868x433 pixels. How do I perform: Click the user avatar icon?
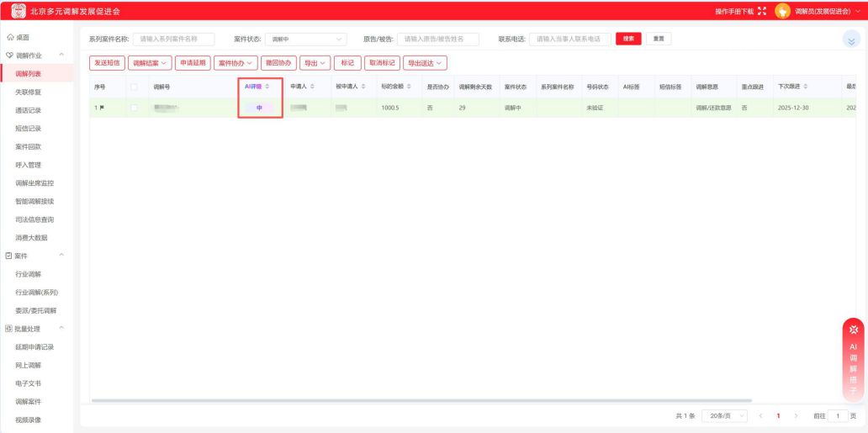781,11
